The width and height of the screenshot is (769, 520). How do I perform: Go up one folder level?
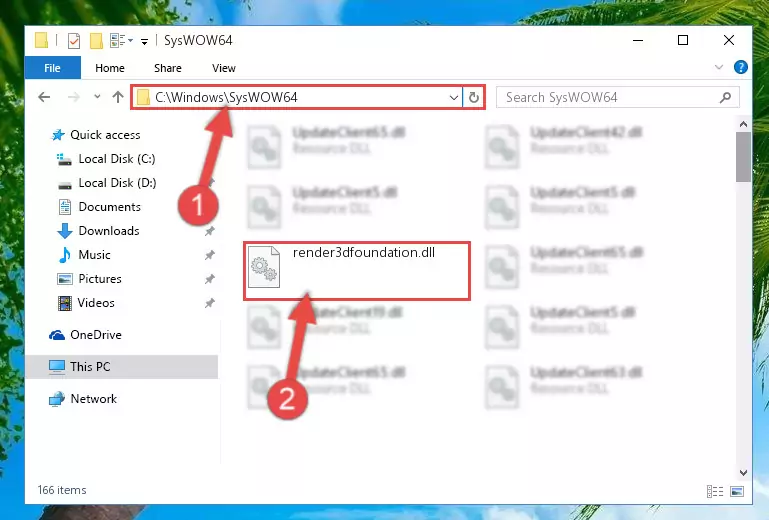118,97
